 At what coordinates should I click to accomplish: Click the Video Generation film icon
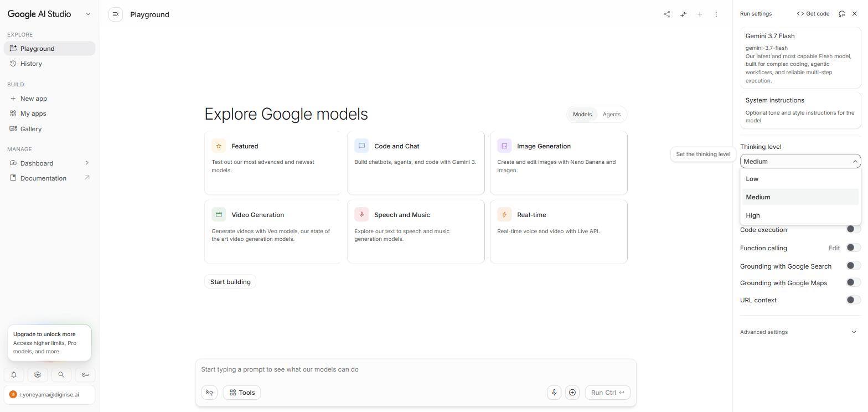[x=219, y=215]
